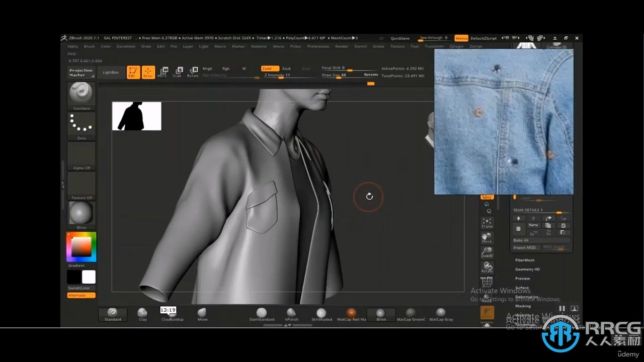644x362 pixels.
Task: Open the Blinn material selector in left shelf
Action: (82, 215)
